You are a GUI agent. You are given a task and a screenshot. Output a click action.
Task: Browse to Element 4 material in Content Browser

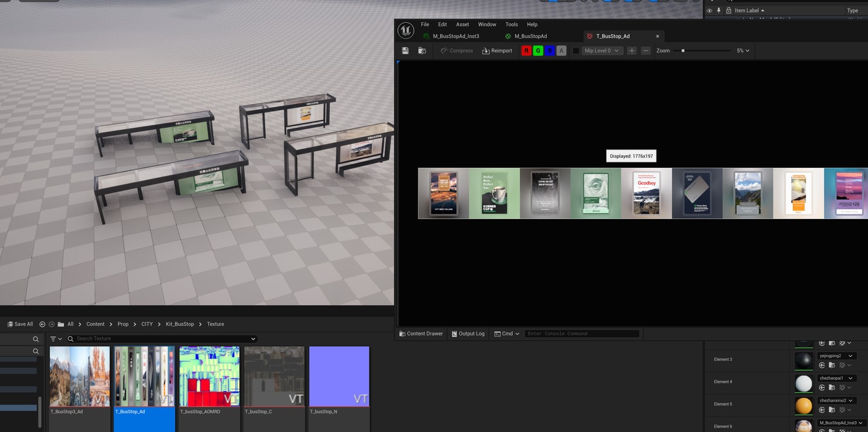(x=832, y=387)
